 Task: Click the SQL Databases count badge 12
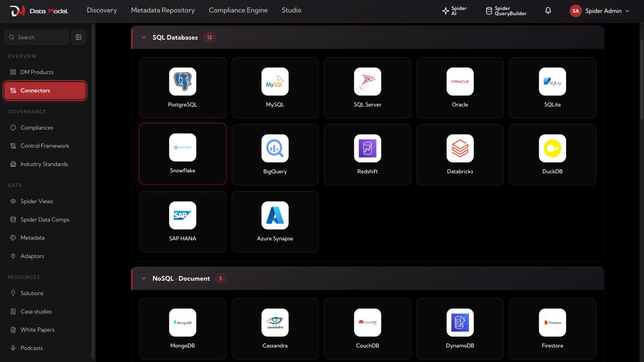point(209,37)
